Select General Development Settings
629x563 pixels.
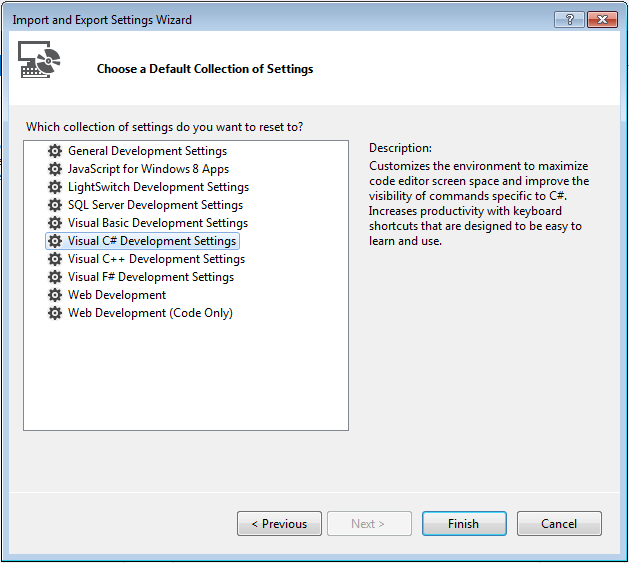(x=147, y=151)
